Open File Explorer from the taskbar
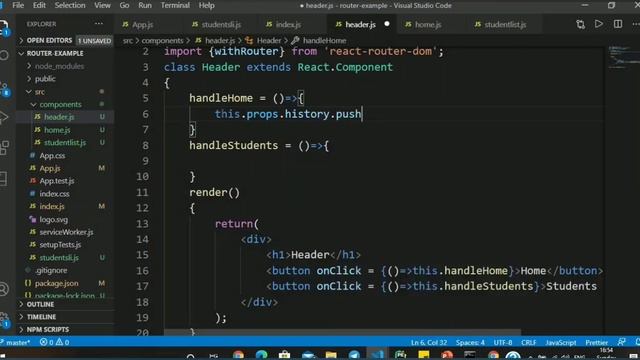Image resolution: width=640 pixels, height=360 pixels. coord(331,354)
